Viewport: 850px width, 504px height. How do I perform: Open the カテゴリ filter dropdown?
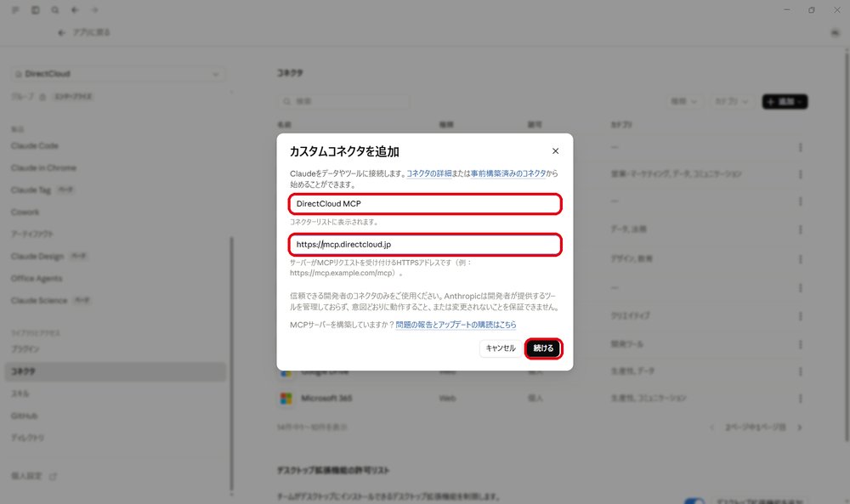click(x=731, y=101)
